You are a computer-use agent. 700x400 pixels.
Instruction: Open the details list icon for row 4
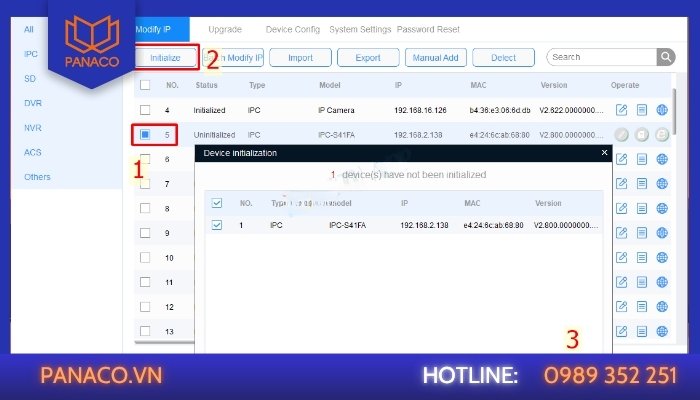pyautogui.click(x=642, y=110)
